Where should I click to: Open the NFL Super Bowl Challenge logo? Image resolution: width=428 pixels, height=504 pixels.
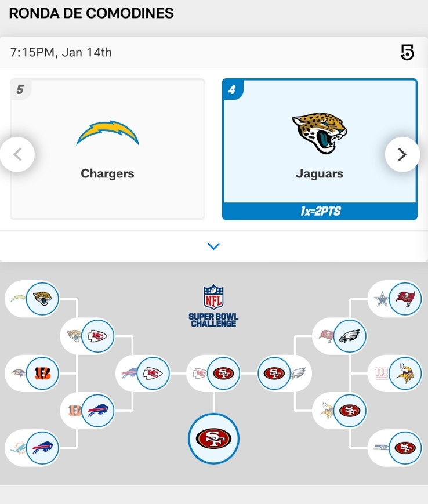tap(213, 306)
